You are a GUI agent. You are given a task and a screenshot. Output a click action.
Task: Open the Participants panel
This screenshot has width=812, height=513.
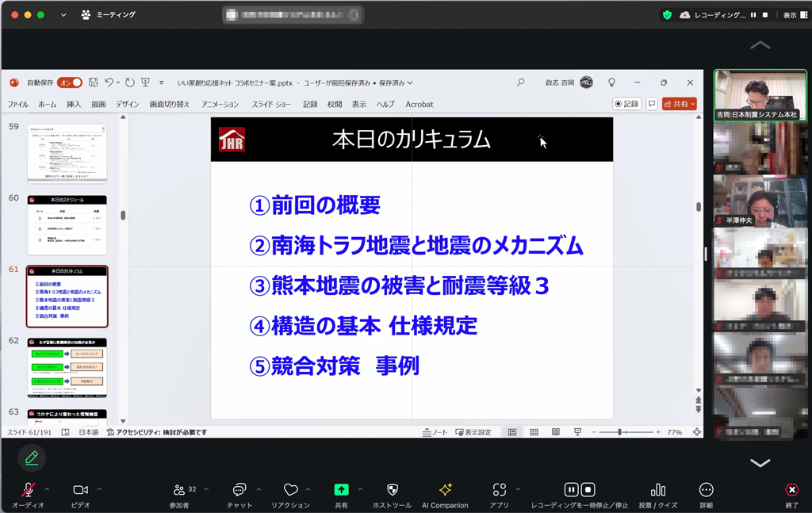click(x=179, y=490)
